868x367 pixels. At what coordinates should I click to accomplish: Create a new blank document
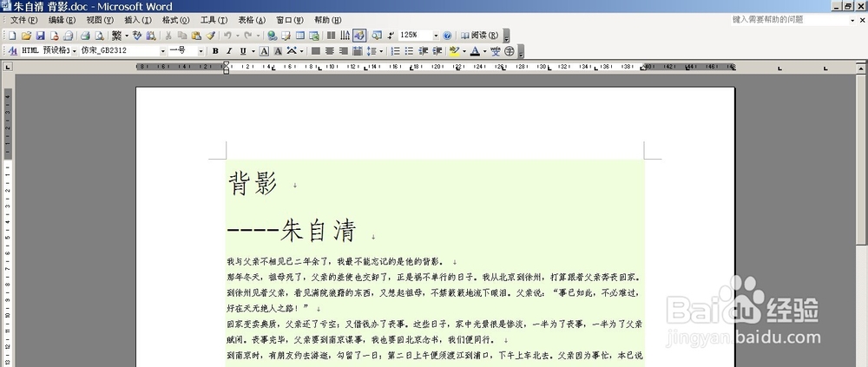click(12, 36)
